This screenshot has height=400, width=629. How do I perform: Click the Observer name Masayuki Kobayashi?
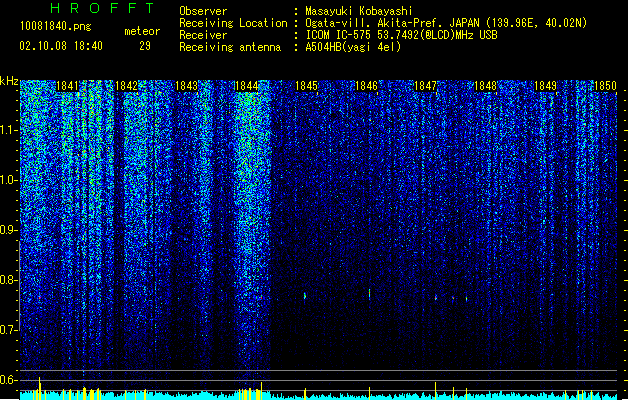[359, 11]
